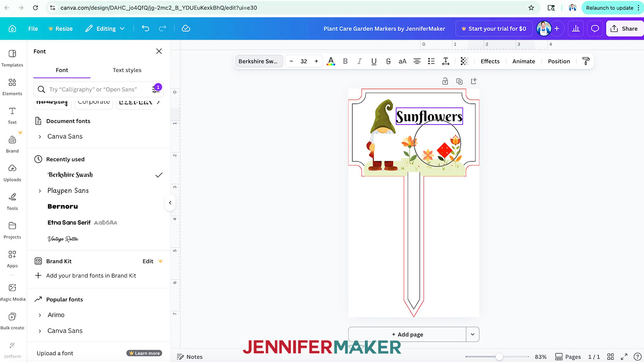
Task: Open the Notes panel
Action: (190, 357)
